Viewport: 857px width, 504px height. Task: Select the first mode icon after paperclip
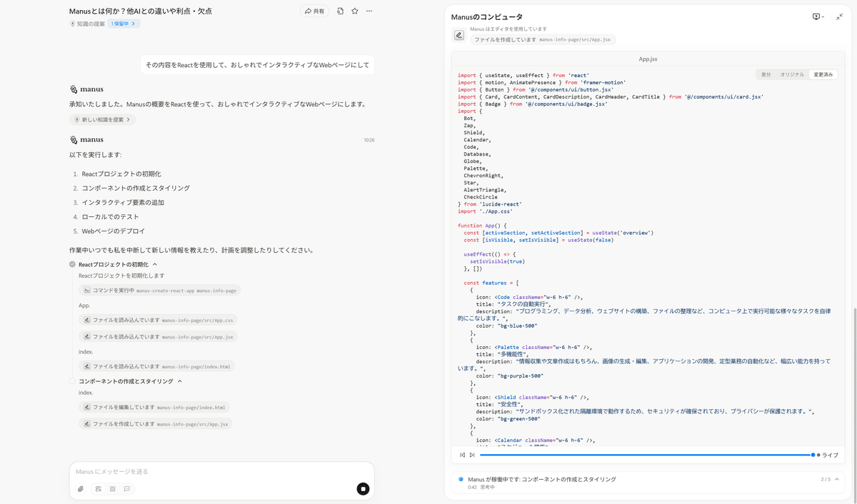(98, 489)
